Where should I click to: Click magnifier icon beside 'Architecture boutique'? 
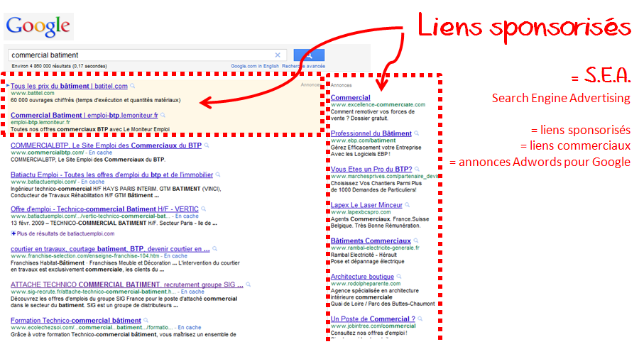pyautogui.click(x=399, y=277)
